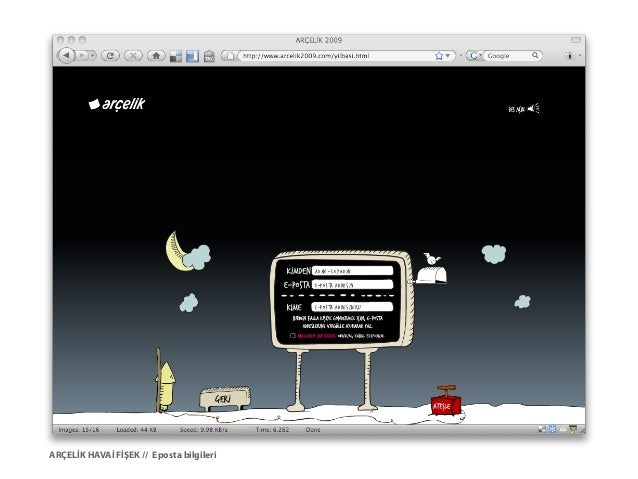
Task: Open the Google search engine selector
Action: [474, 56]
